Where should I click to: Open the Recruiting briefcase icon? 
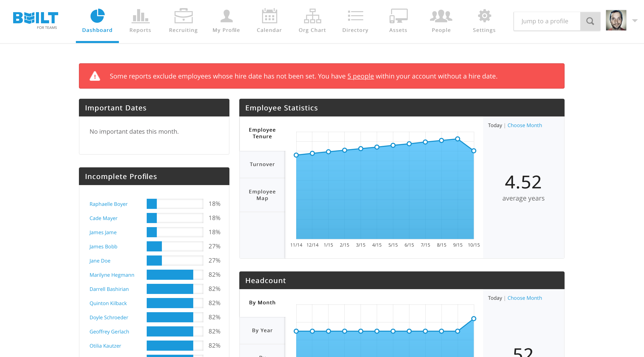tap(183, 16)
